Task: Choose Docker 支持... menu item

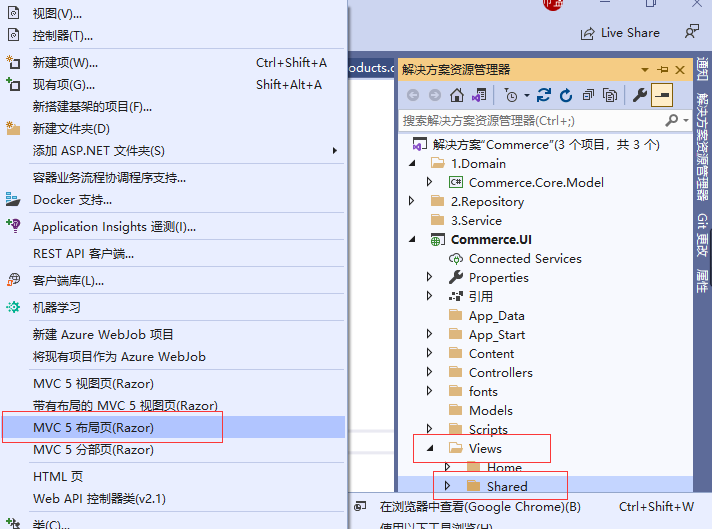Action: pos(173,199)
